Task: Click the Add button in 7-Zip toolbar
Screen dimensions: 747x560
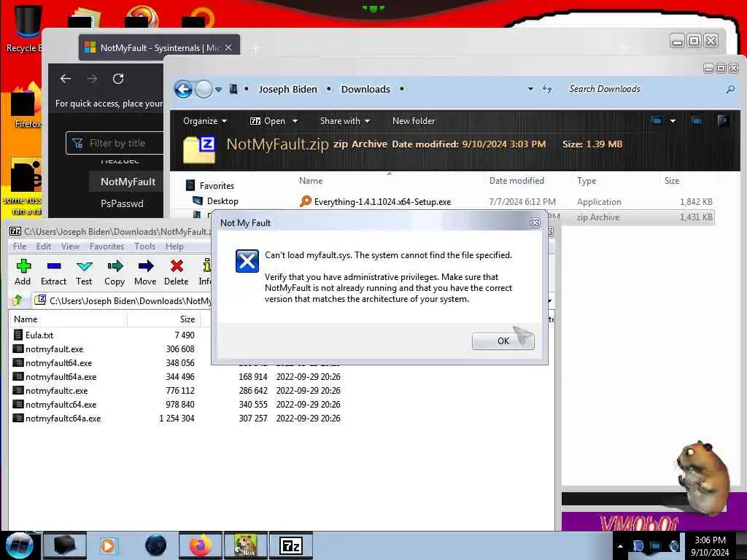Action: 23,273
